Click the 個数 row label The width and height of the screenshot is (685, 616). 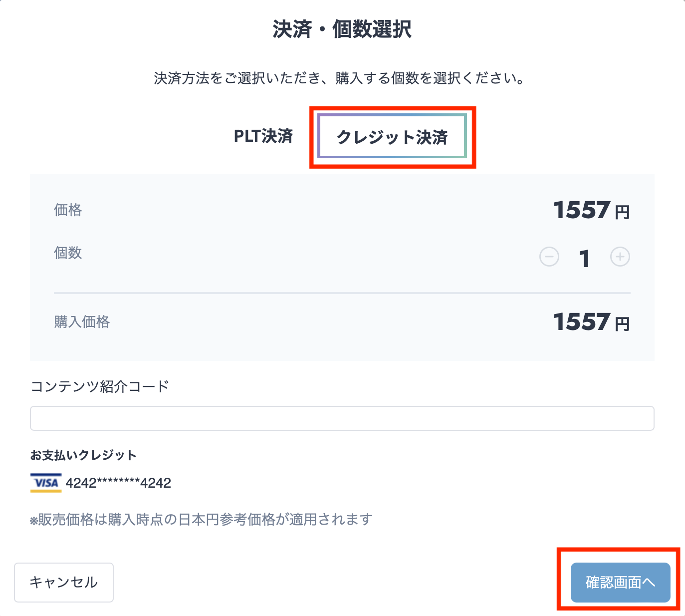pyautogui.click(x=68, y=253)
